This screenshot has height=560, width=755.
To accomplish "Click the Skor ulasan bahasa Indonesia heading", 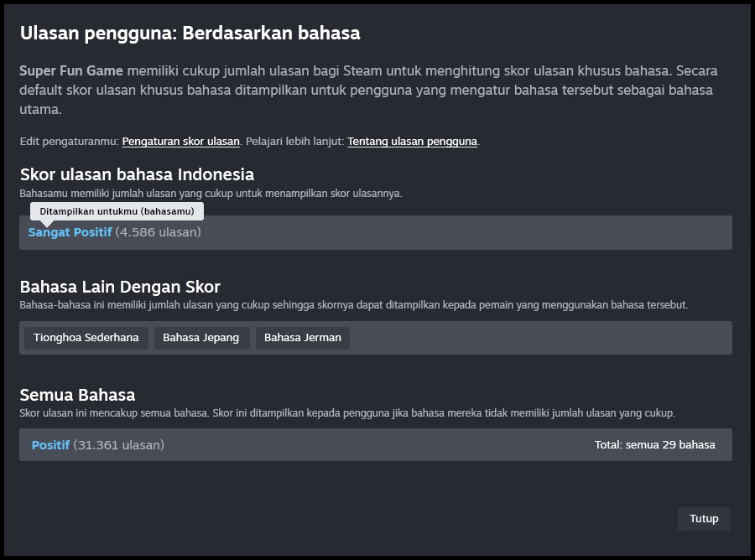I will [137, 174].
